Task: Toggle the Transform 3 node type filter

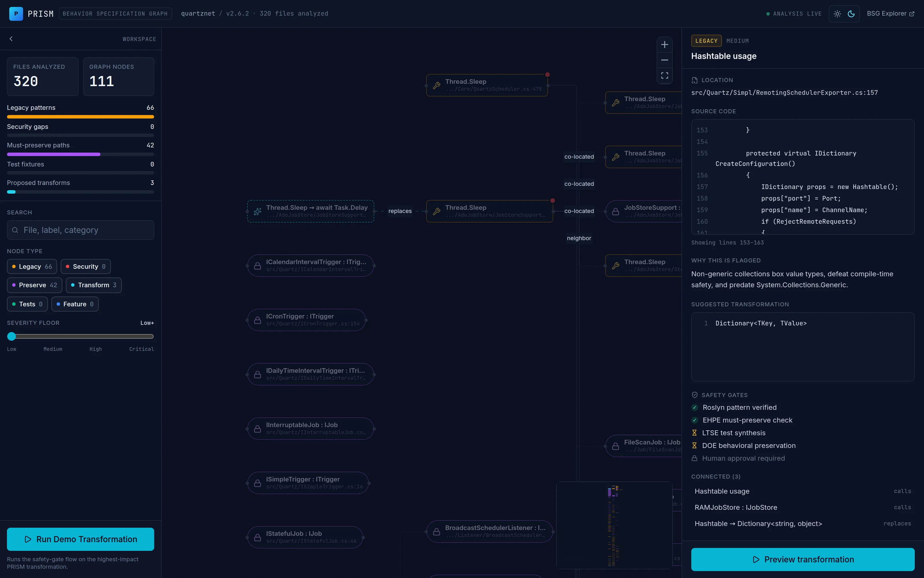Action: point(94,285)
